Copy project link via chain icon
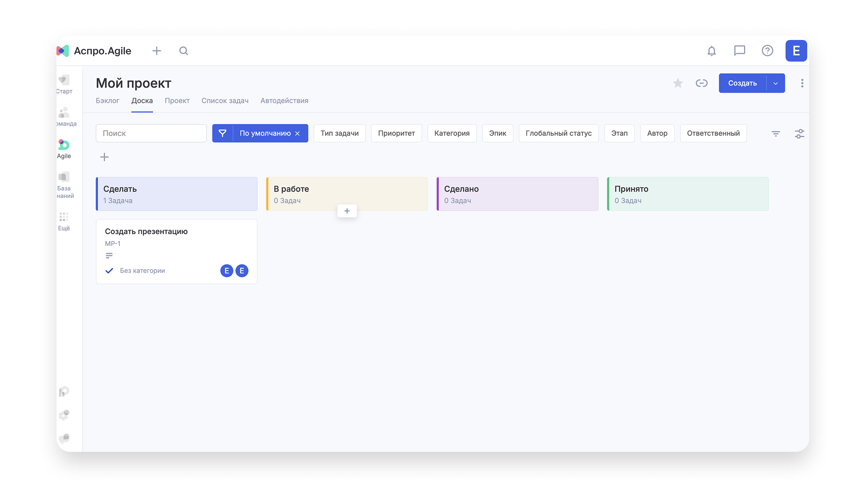The width and height of the screenshot is (868, 488). pos(702,83)
